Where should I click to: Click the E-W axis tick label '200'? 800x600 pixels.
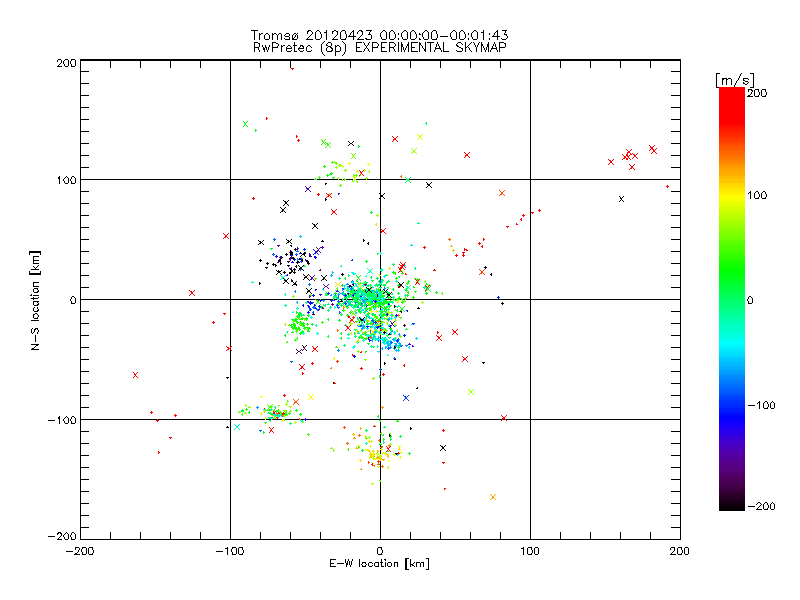(x=680, y=551)
